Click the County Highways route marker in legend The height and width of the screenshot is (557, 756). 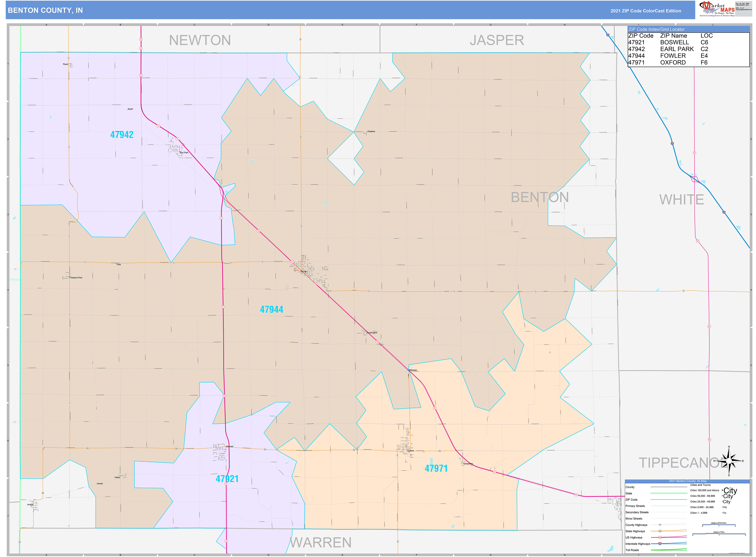click(x=660, y=525)
